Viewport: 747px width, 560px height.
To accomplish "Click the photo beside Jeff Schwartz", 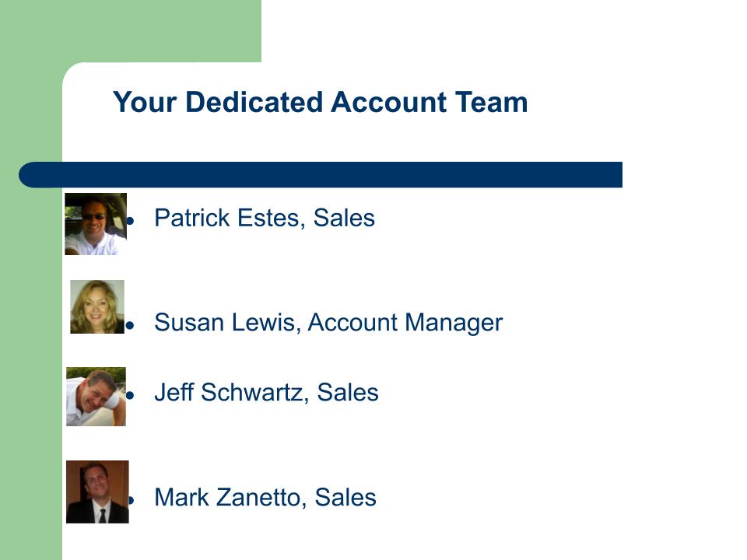I will click(96, 397).
